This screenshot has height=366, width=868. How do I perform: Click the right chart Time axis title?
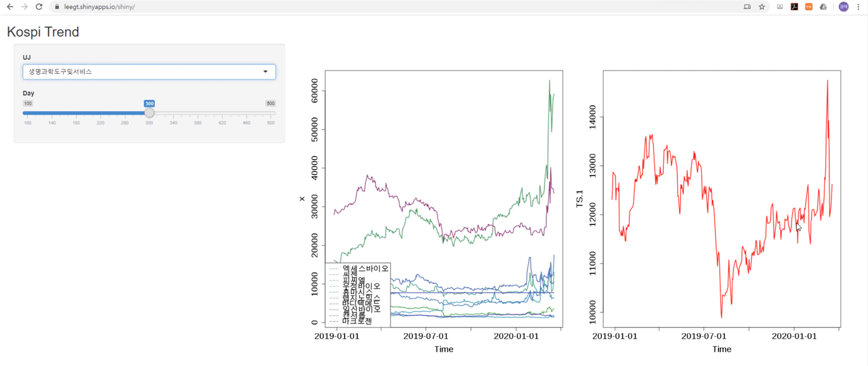tap(722, 349)
